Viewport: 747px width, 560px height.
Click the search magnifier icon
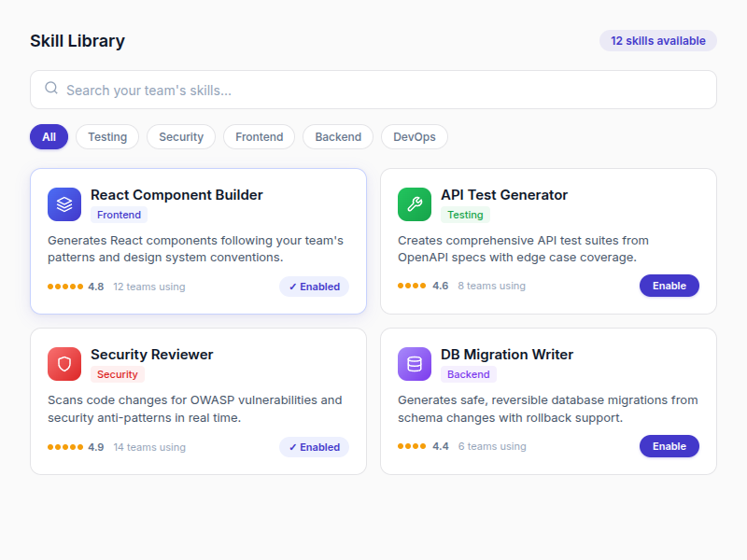50,88
